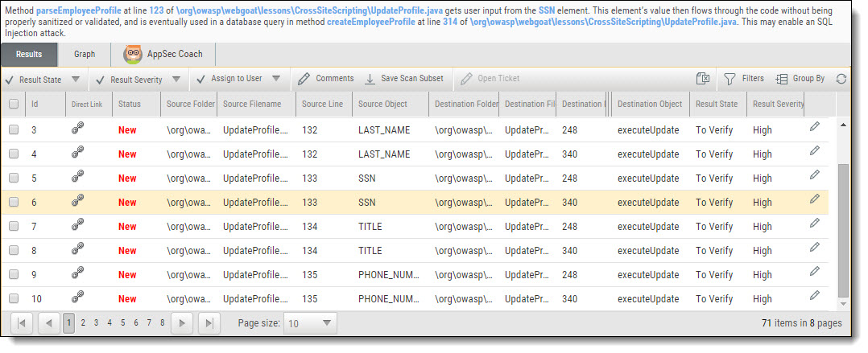Open direct link icon for result 3
Screen dimensions: 868x353
(77, 129)
